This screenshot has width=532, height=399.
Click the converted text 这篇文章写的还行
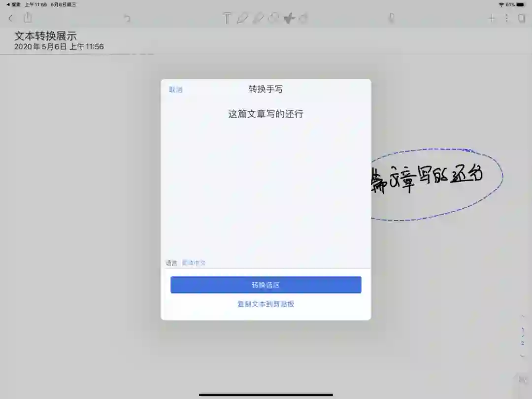266,114
